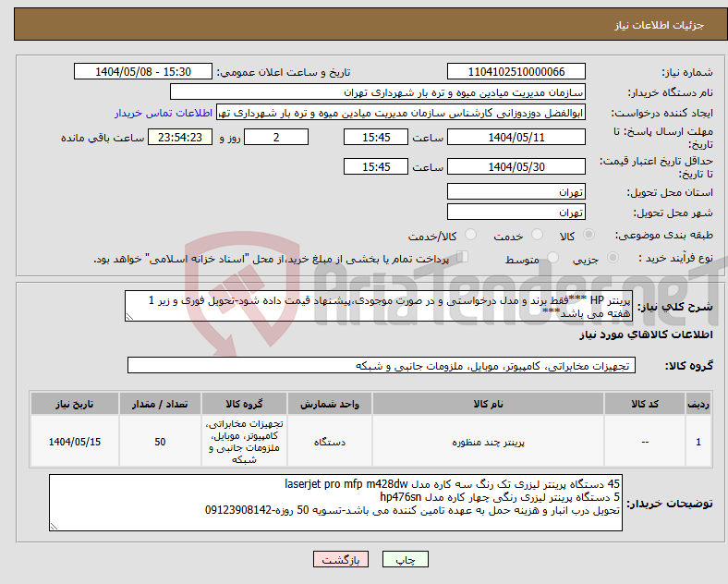Viewport: 728px width, 584px height.
Task: Select the جزیی purchase type radio
Action: click(x=613, y=258)
